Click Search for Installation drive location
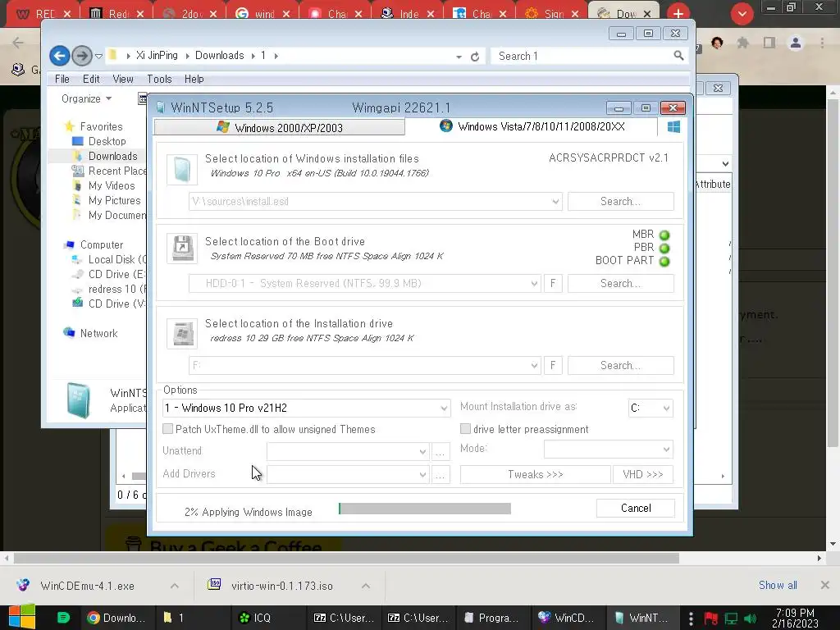 (620, 365)
